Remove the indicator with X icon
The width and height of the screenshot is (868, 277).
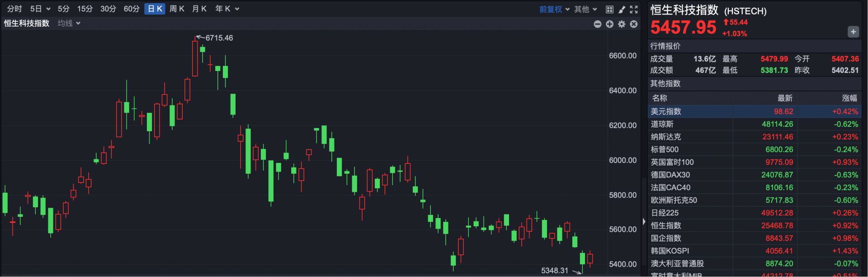pyautogui.click(x=634, y=24)
